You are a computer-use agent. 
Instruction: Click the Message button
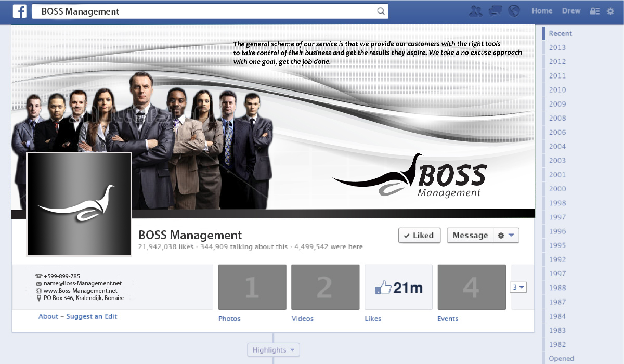(470, 236)
